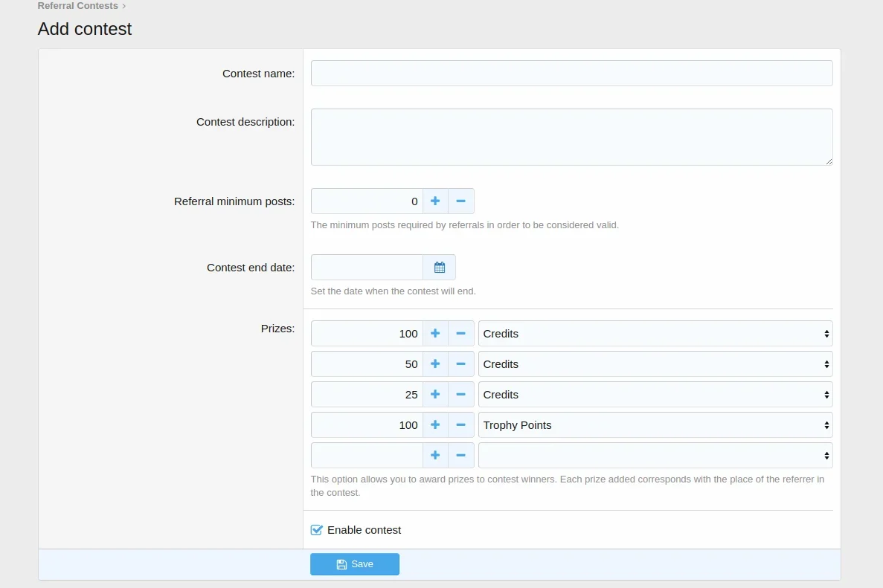Increase the first prize amount of 100 Credits
This screenshot has width=883, height=588.
coord(435,334)
